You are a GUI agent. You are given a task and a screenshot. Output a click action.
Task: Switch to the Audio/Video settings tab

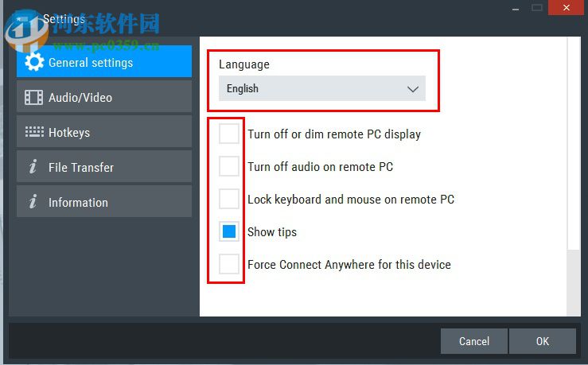pyautogui.click(x=103, y=97)
